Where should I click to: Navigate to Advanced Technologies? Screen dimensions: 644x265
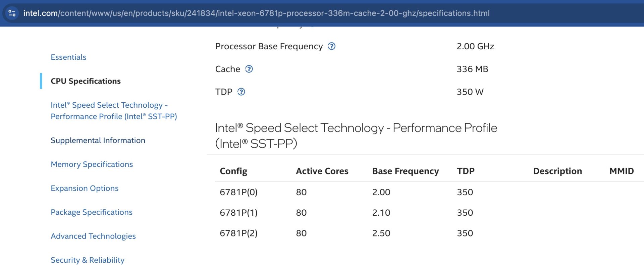93,236
